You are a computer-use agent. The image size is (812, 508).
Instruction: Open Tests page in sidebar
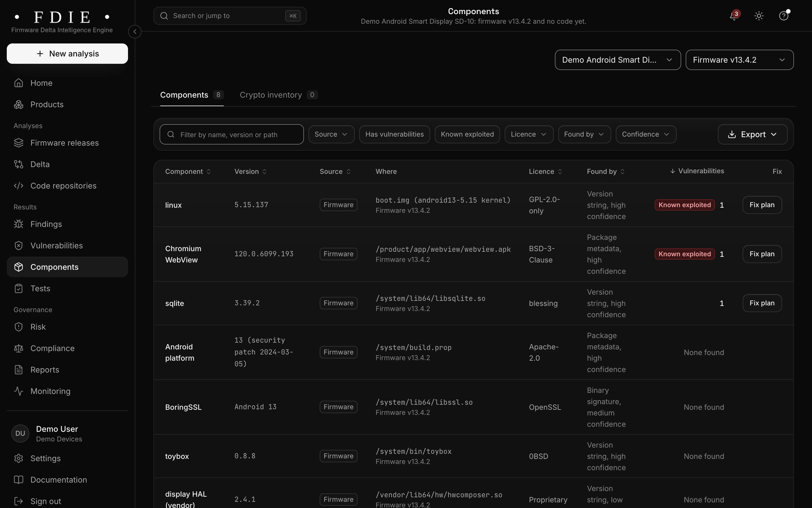pyautogui.click(x=67, y=289)
